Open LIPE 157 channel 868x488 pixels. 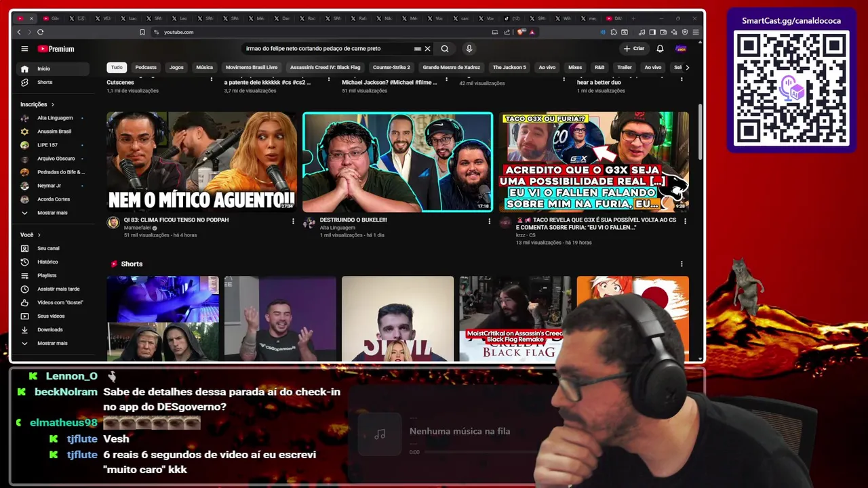point(53,145)
